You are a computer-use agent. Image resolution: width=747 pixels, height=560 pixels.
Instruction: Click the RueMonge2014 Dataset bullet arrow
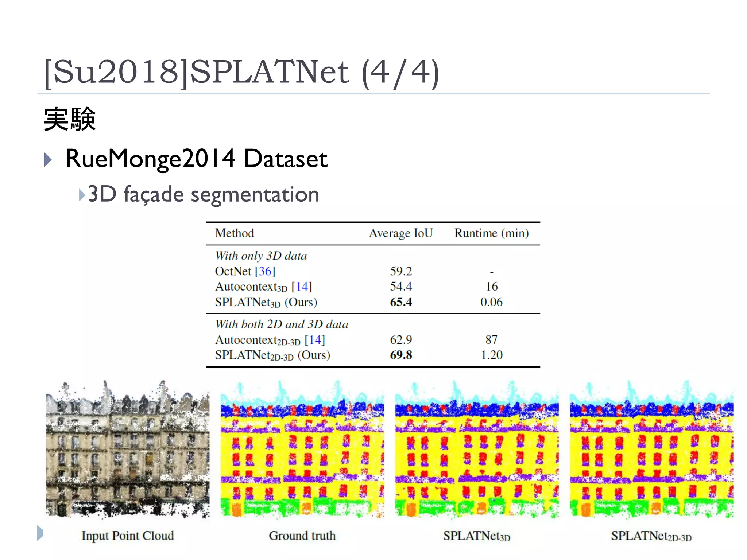[48, 160]
